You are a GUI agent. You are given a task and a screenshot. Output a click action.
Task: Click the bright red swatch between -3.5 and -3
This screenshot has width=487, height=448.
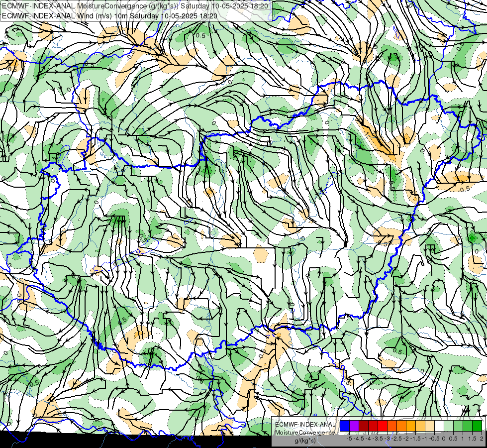(x=383, y=426)
